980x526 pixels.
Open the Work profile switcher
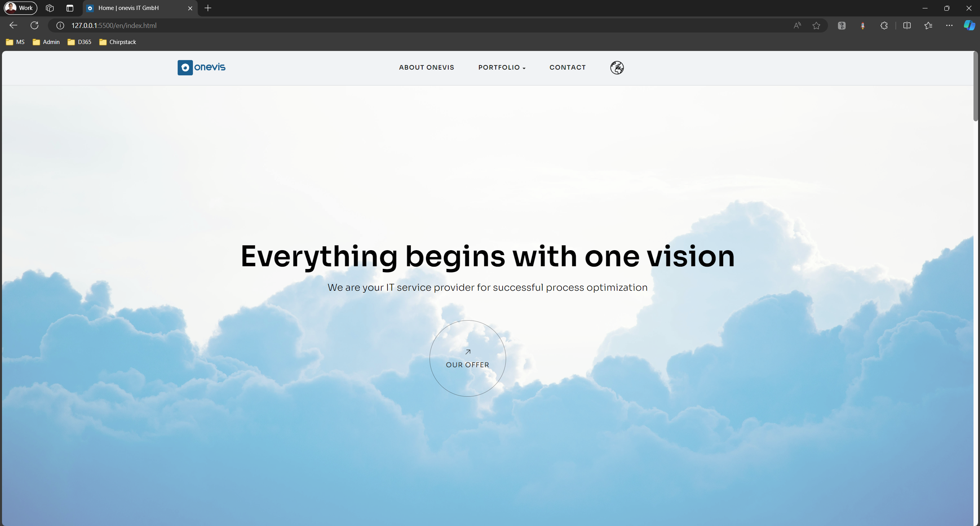tap(21, 8)
